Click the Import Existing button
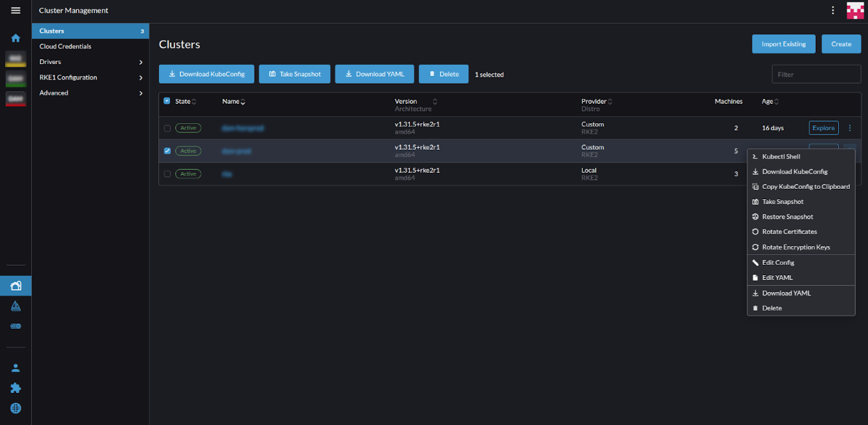The height and width of the screenshot is (425, 868). pyautogui.click(x=783, y=43)
